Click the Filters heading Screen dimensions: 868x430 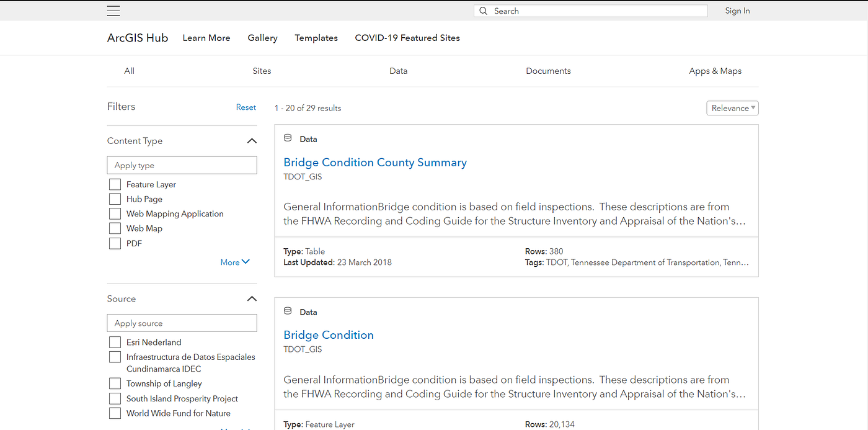121,107
